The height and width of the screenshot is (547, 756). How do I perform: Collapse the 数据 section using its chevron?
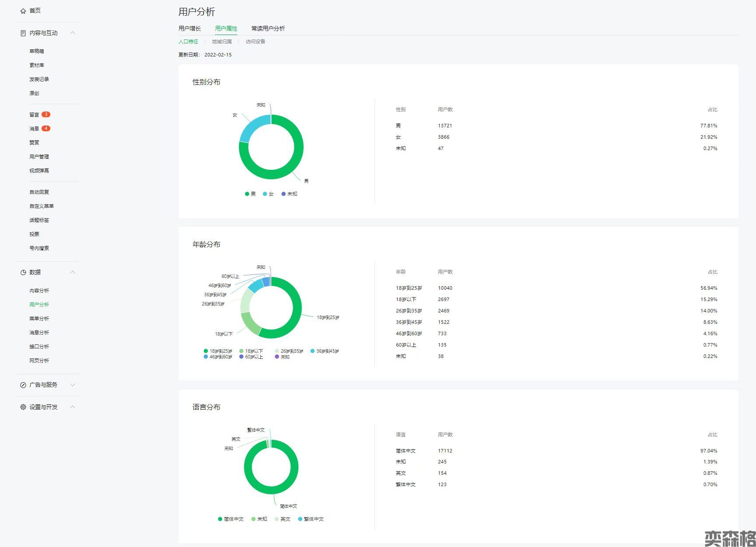(x=73, y=272)
